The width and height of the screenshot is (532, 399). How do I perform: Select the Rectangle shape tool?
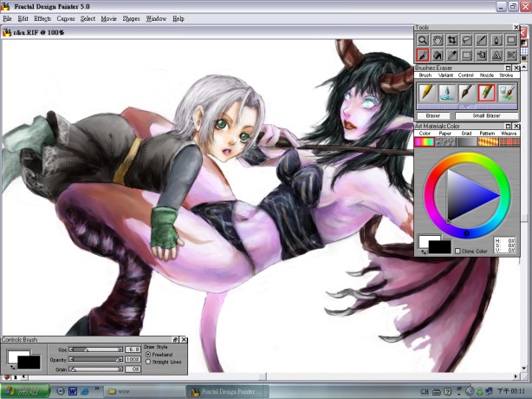coord(511,40)
